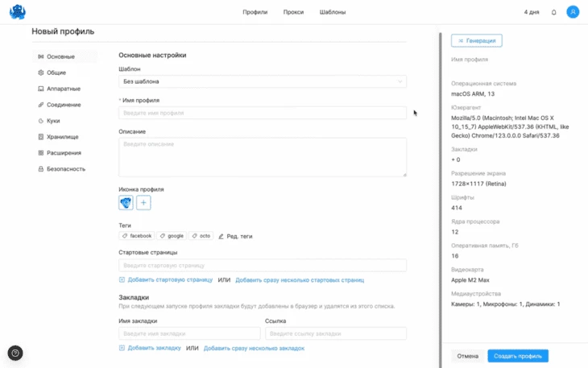588x368 pixels.
Task: Focus the start page URL field
Action: pyautogui.click(x=263, y=265)
